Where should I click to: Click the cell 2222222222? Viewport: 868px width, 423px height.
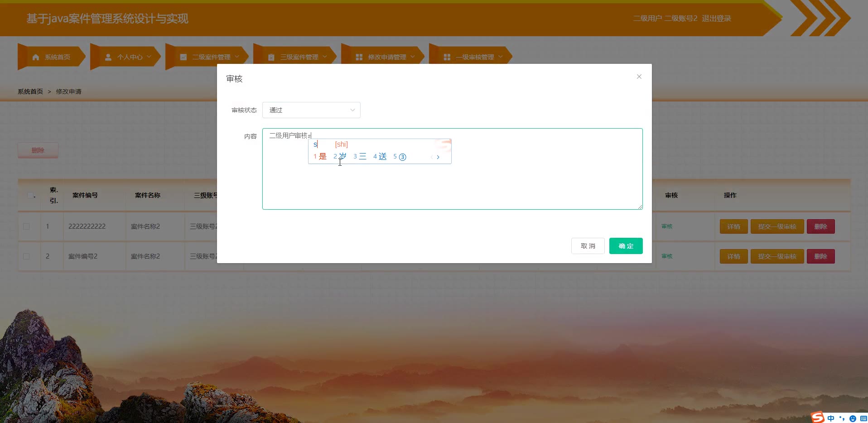pos(87,226)
